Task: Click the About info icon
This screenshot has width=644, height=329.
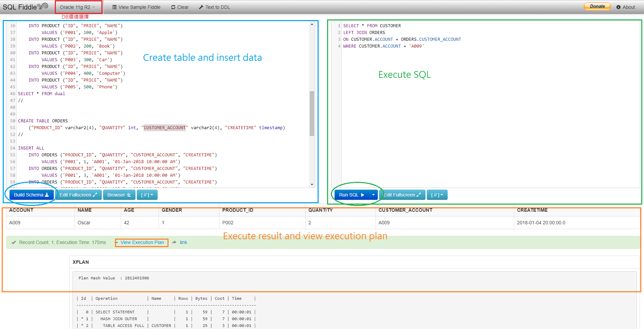Action: 618,7
